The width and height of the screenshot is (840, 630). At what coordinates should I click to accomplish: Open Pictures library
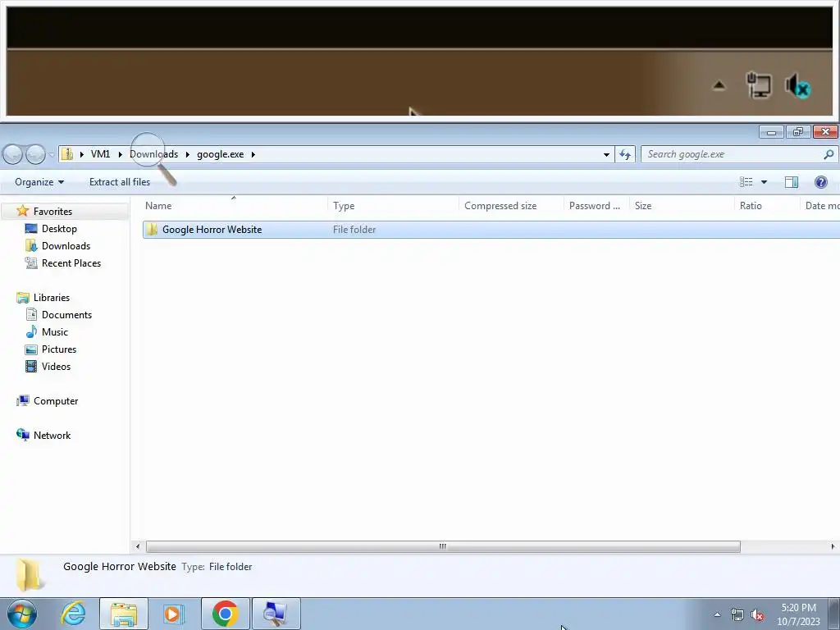coord(59,349)
